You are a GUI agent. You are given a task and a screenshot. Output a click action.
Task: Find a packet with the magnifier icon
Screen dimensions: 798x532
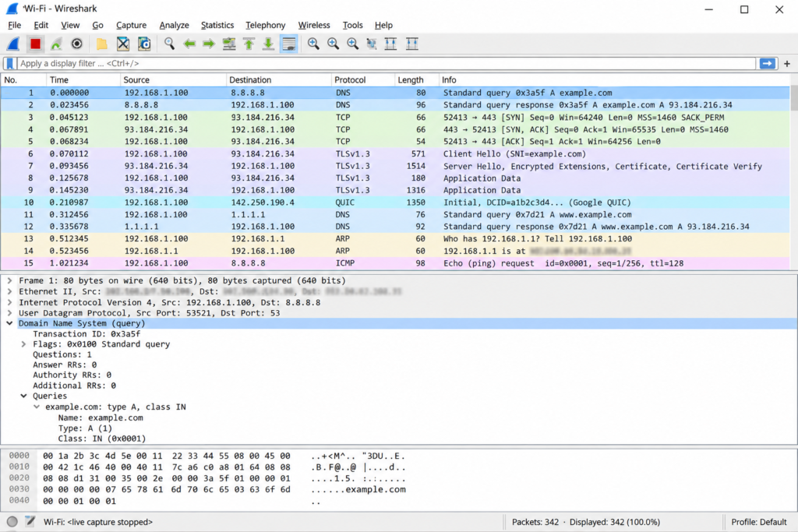[x=169, y=44]
